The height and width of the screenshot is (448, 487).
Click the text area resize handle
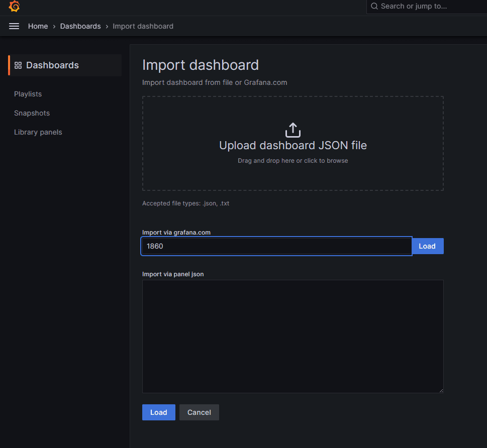pyautogui.click(x=441, y=391)
